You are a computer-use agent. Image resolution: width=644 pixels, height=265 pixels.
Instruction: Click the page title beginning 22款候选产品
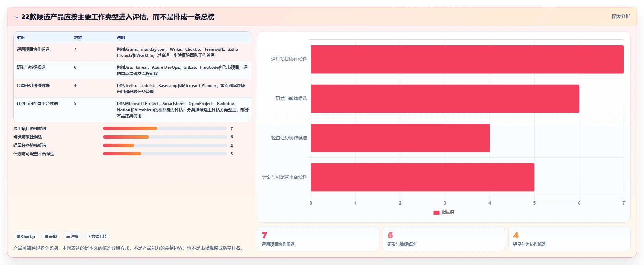coord(118,17)
